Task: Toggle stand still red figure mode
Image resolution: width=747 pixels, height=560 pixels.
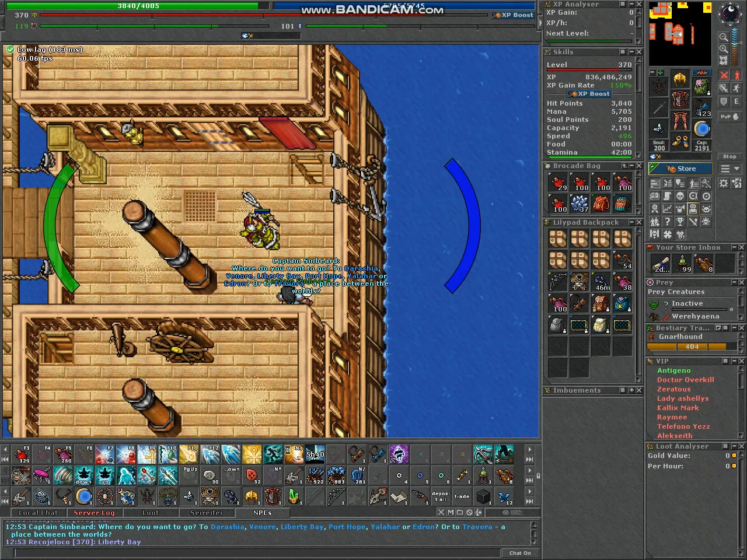Action: 736,75
